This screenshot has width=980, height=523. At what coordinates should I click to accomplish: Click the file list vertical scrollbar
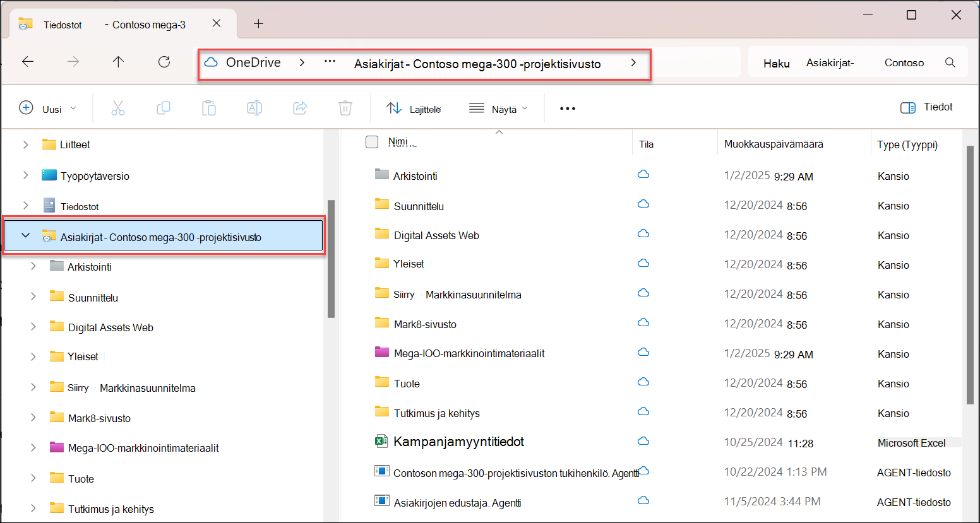(x=971, y=274)
